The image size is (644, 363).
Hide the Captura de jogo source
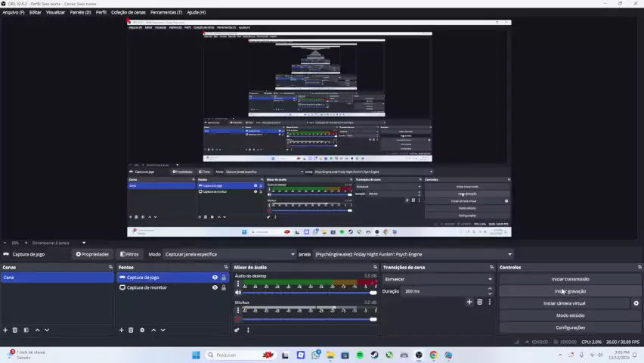tap(215, 278)
